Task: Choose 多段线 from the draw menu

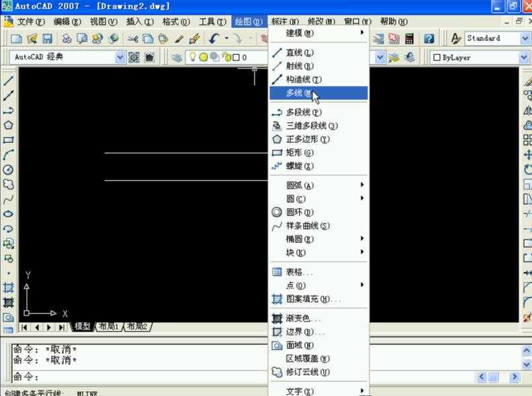Action: 318,112
